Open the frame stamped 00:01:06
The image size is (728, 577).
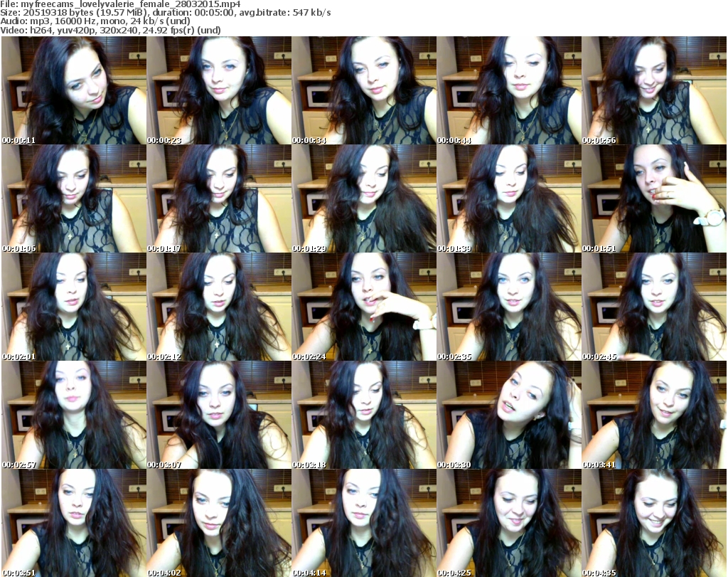74,198
